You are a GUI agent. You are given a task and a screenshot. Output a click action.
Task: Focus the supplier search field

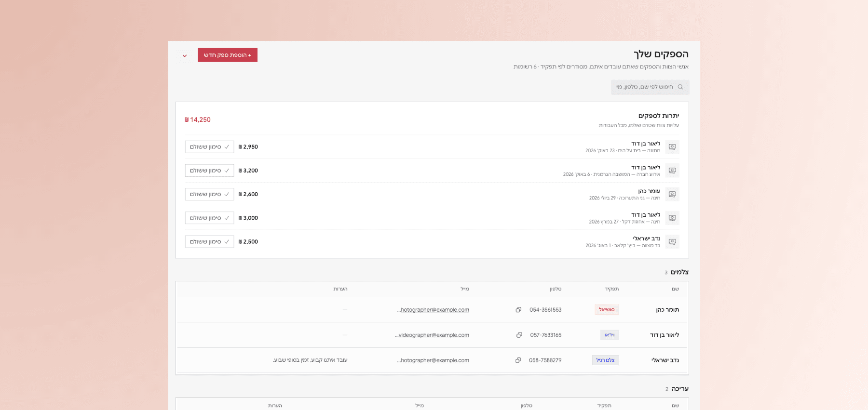tap(650, 87)
